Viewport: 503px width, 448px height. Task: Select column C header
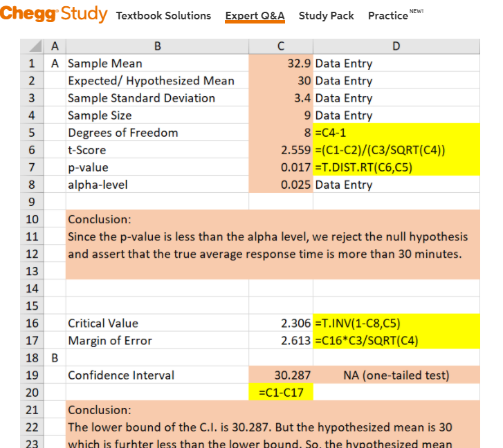tap(281, 46)
